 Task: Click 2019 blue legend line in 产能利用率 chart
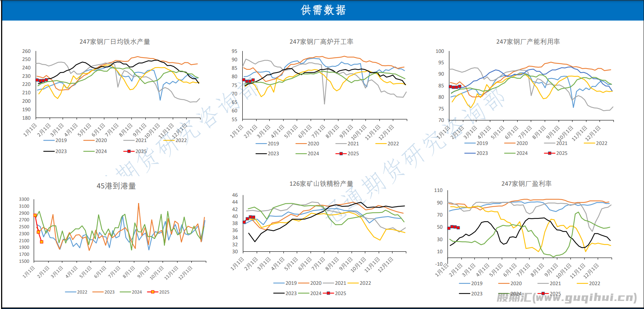pyautogui.click(x=470, y=143)
